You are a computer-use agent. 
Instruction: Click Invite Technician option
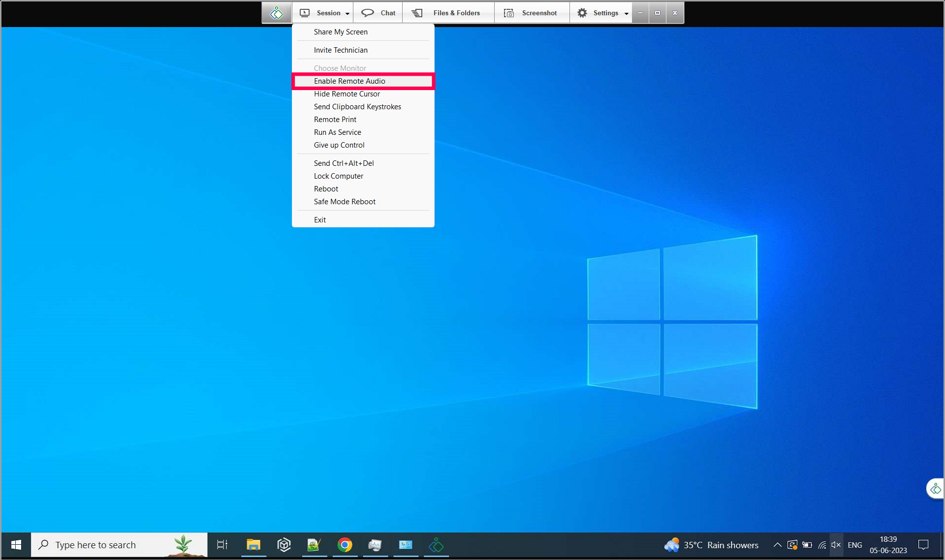(x=341, y=50)
